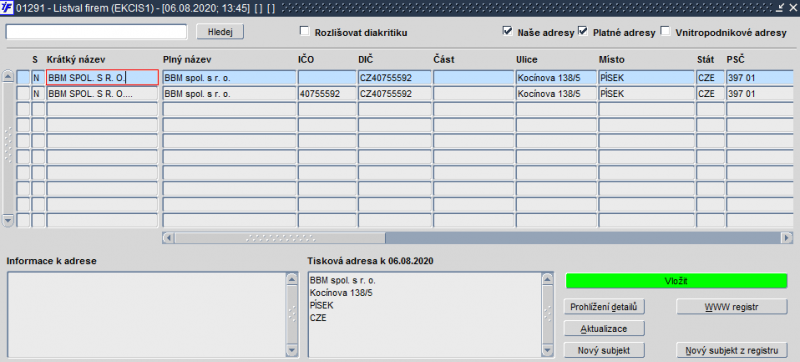The width and height of the screenshot is (800, 362).
Task: Select second row Krátký název BBM SPOL. S R. O....
Action: click(102, 94)
